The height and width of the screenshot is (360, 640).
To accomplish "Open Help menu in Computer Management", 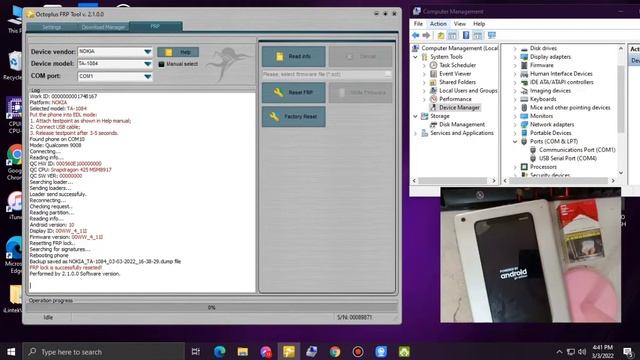I will tap(479, 24).
